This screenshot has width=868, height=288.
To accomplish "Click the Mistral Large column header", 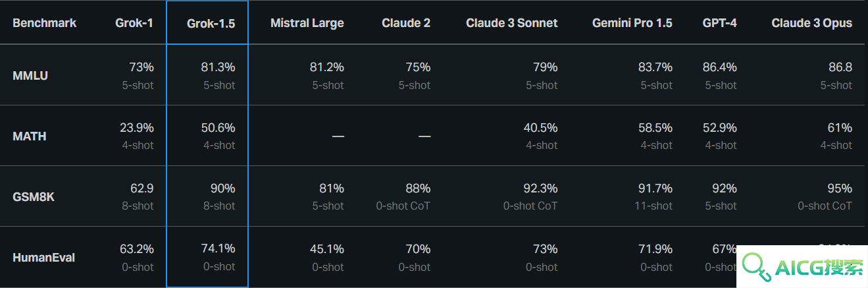I will click(307, 23).
